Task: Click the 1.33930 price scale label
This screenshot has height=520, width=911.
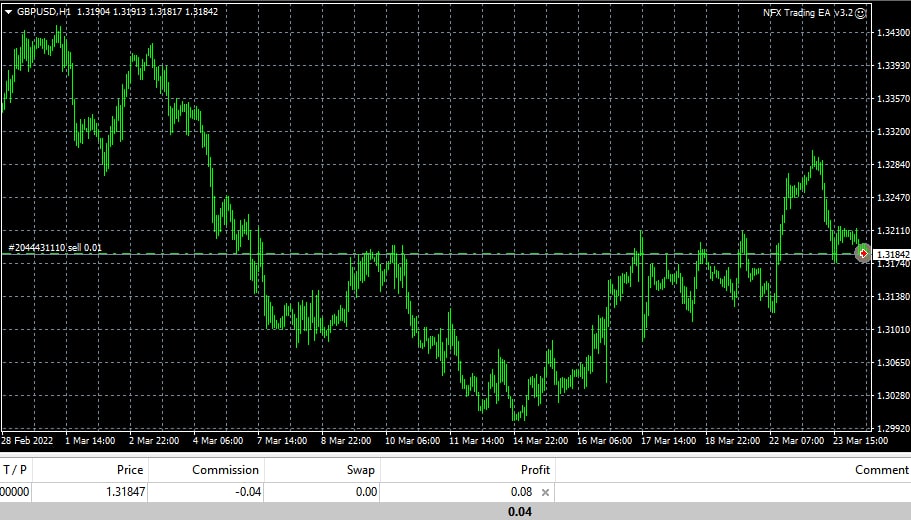Action: 893,66
